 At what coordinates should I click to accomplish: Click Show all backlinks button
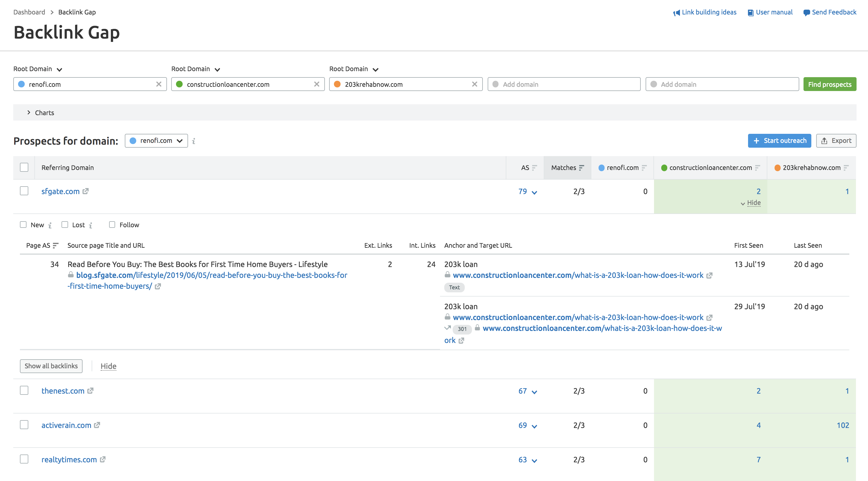(51, 366)
